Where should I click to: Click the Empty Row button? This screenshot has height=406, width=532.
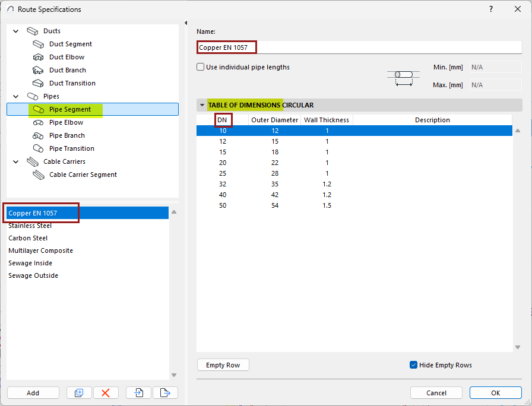pyautogui.click(x=223, y=365)
